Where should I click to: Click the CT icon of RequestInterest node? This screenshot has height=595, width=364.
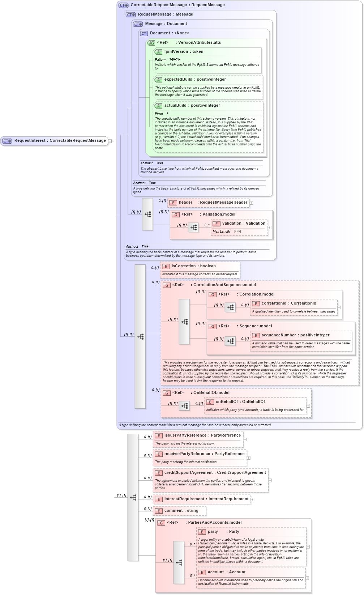pyautogui.click(x=7, y=141)
